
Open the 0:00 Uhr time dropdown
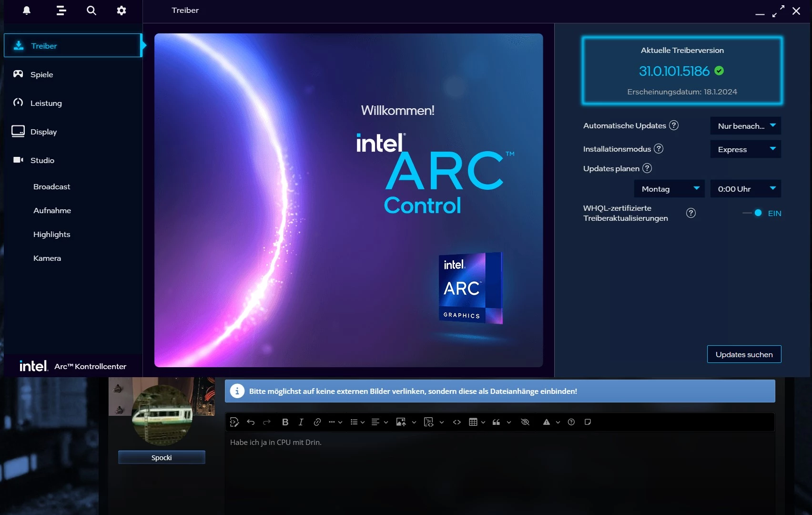[746, 189]
